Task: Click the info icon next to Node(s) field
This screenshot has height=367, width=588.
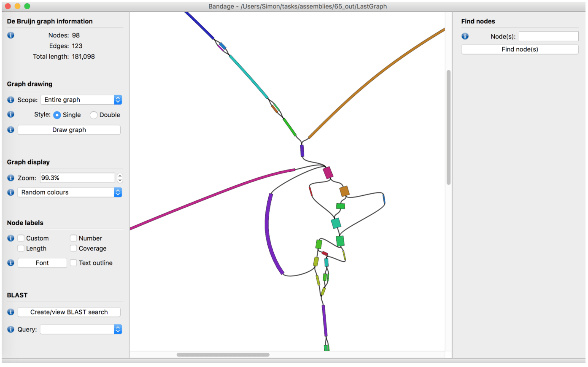Action: point(465,36)
